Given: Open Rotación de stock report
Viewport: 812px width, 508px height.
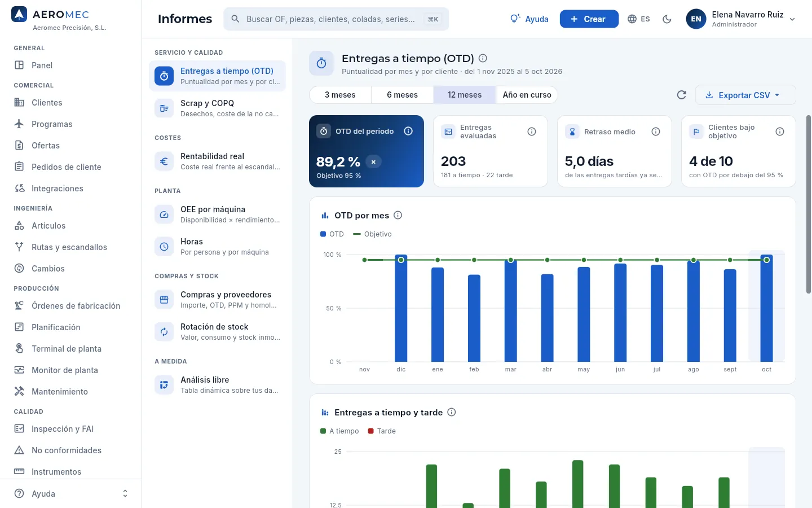Looking at the screenshot, I should tap(217, 332).
